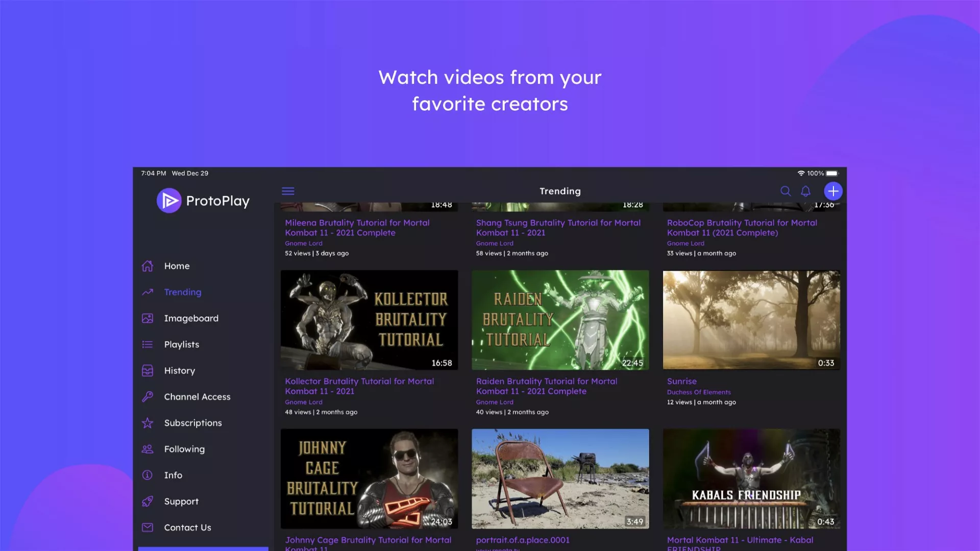
Task: Select the Imageboard picture icon
Action: [148, 318]
